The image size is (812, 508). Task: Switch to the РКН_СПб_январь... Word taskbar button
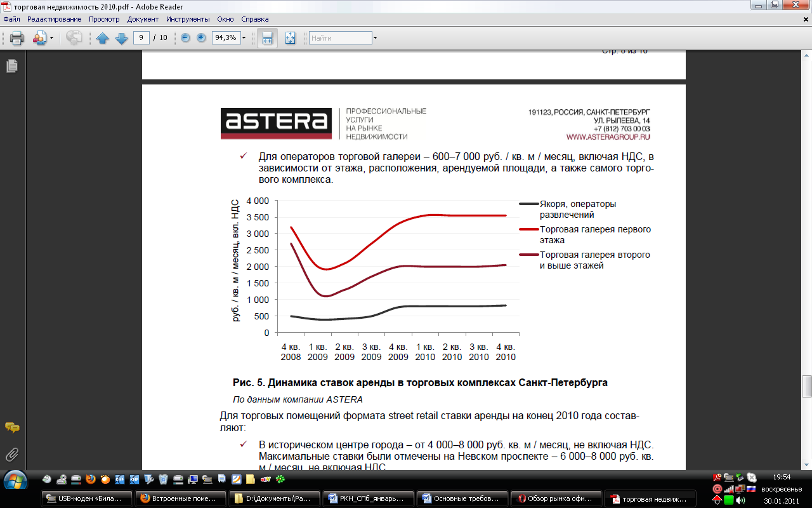coord(369,498)
